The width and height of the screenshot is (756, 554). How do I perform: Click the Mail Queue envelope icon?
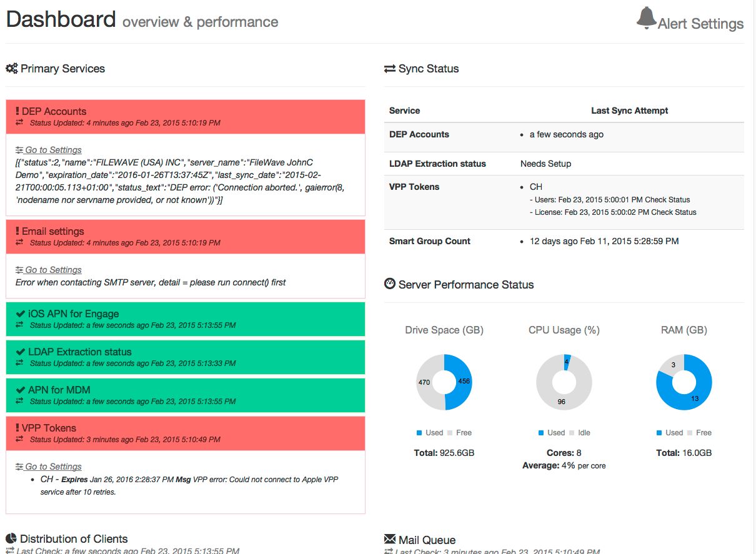point(389,538)
